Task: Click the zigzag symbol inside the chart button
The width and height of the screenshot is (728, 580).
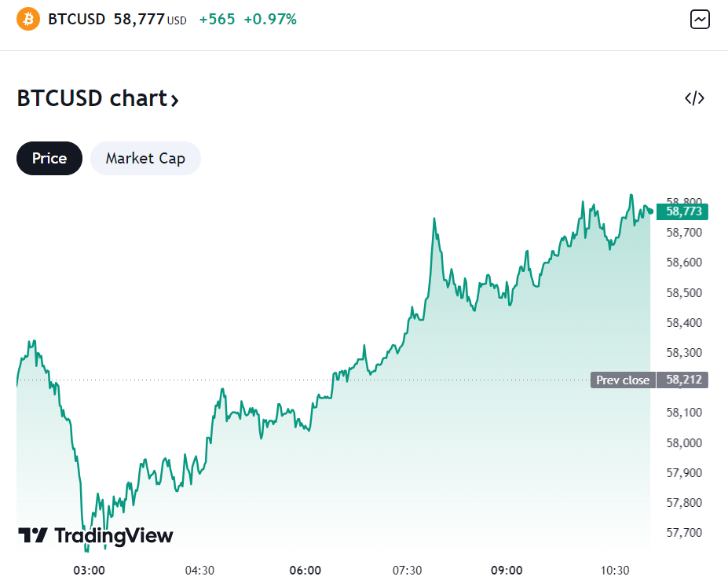Action: [700, 20]
